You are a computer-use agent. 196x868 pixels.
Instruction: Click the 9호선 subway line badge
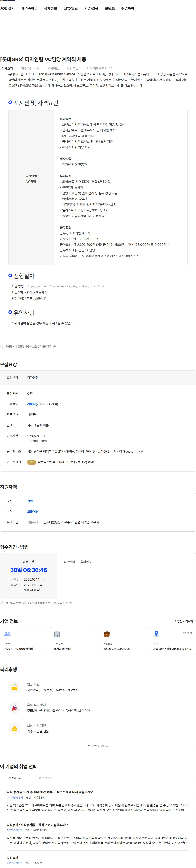point(31,462)
